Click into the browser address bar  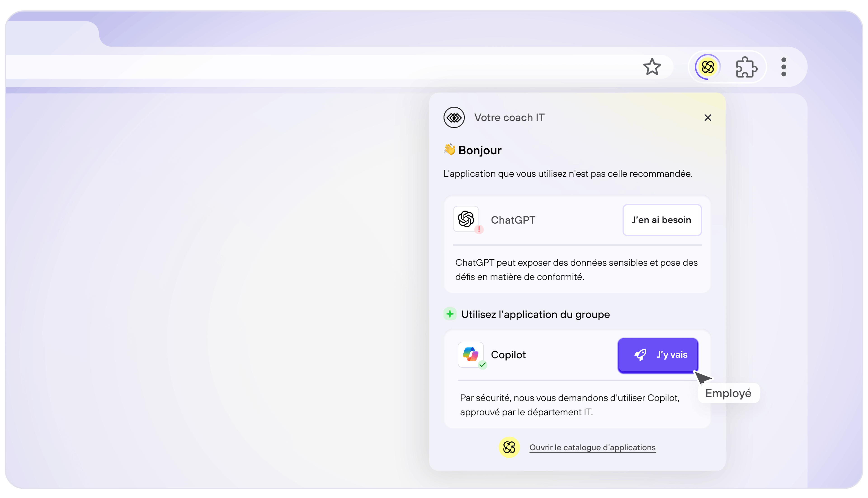click(x=308, y=67)
